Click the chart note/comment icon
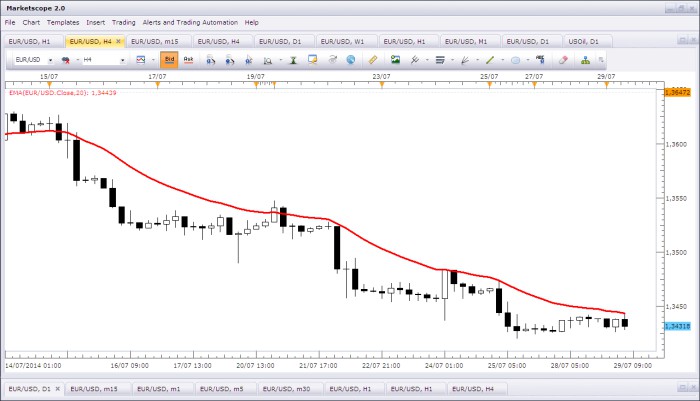 tap(312, 59)
